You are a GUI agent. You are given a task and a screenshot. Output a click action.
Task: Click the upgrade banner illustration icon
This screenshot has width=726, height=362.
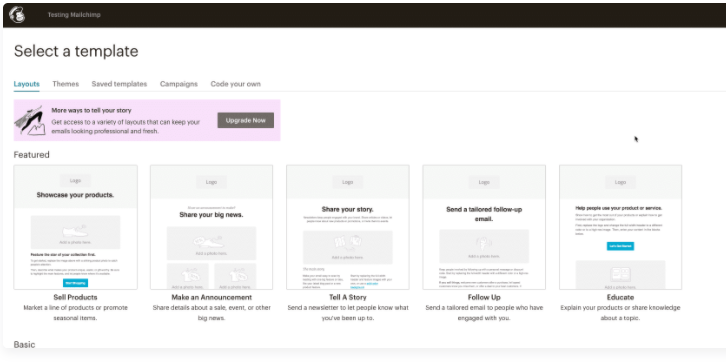click(31, 120)
